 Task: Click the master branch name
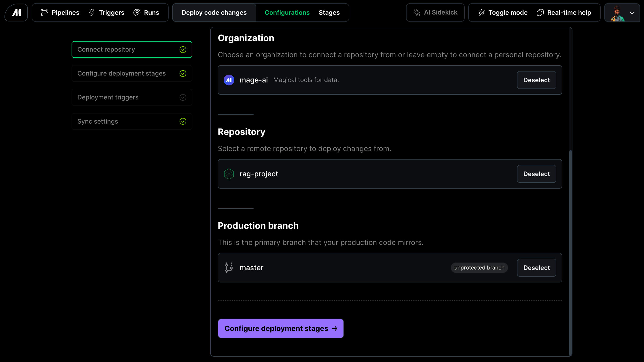click(251, 267)
